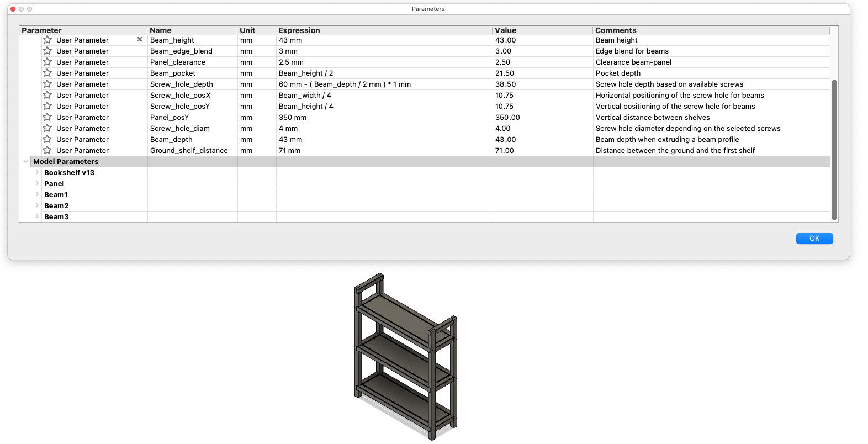Select the Screw_hole_diam name cell

click(193, 128)
